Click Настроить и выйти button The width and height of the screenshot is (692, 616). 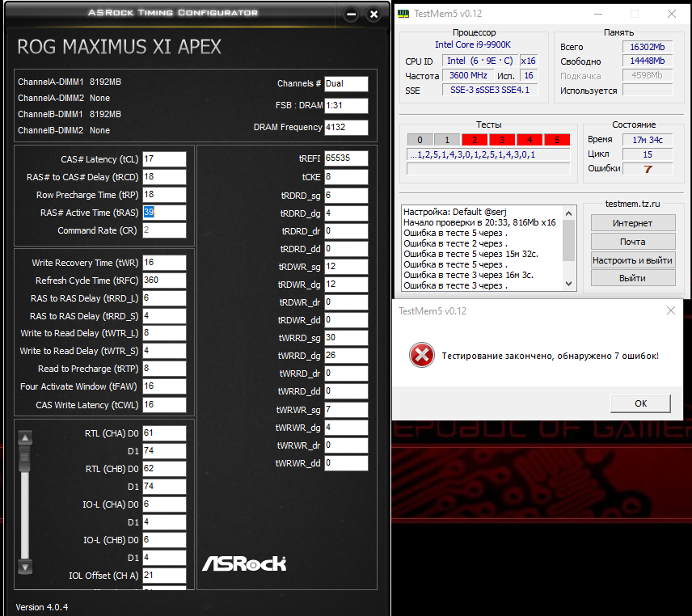coord(633,260)
